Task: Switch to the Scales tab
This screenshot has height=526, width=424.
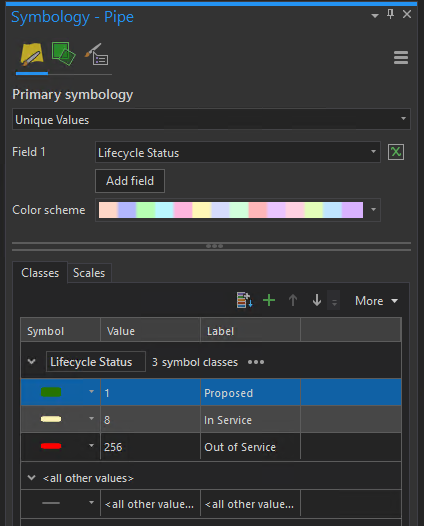Action: pyautogui.click(x=89, y=273)
